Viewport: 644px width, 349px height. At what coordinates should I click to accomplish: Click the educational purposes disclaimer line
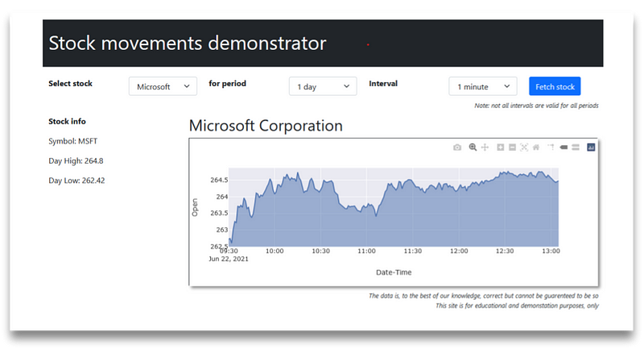517,305
